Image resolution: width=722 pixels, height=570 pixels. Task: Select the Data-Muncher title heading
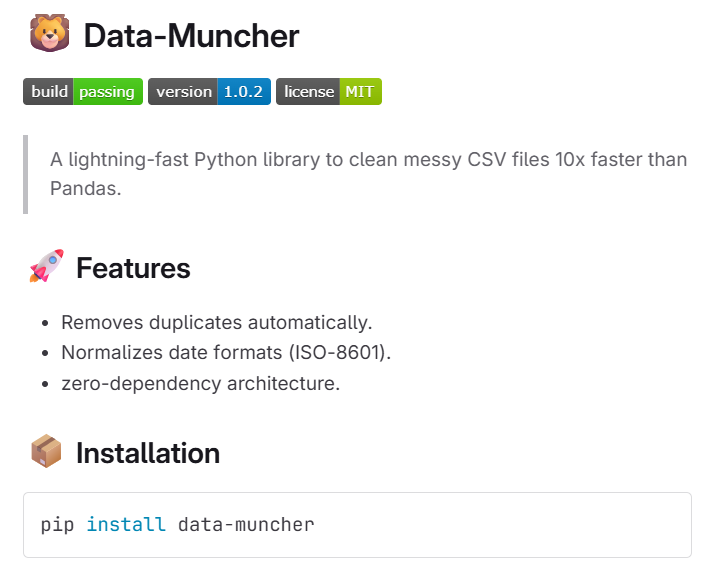coord(191,36)
